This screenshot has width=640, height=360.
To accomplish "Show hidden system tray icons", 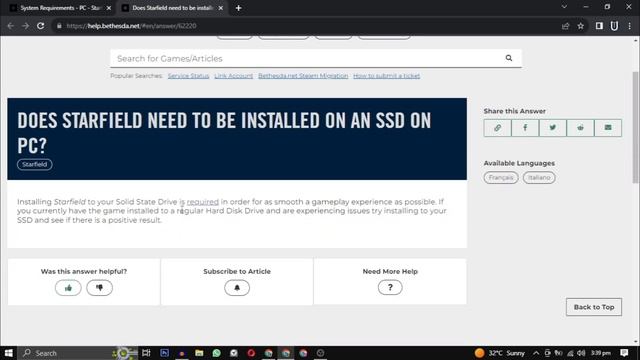I will coord(536,353).
